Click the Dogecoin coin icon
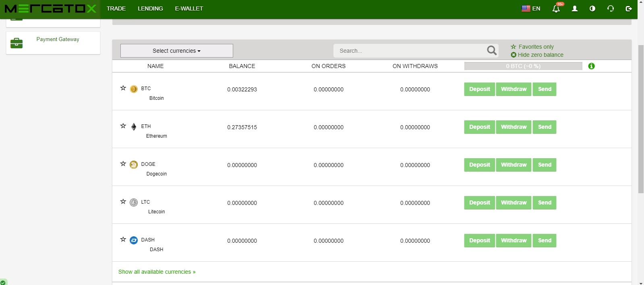 pyautogui.click(x=134, y=165)
